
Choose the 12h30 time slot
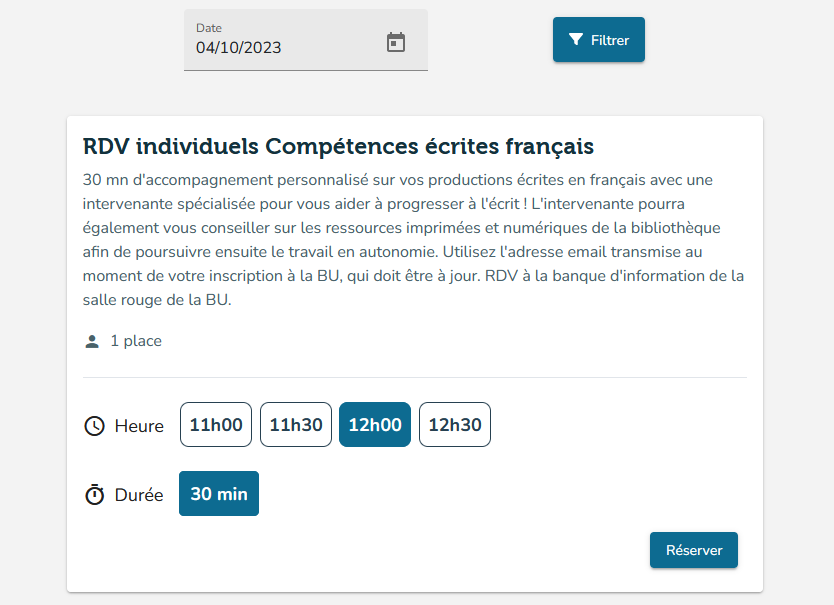click(x=455, y=425)
